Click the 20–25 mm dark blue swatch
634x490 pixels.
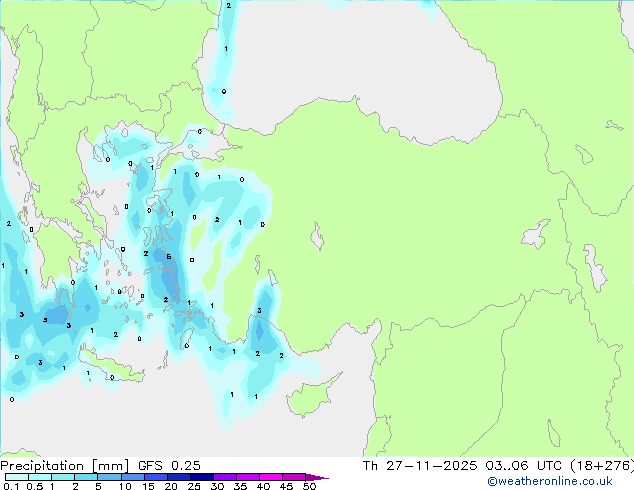[x=178, y=477]
